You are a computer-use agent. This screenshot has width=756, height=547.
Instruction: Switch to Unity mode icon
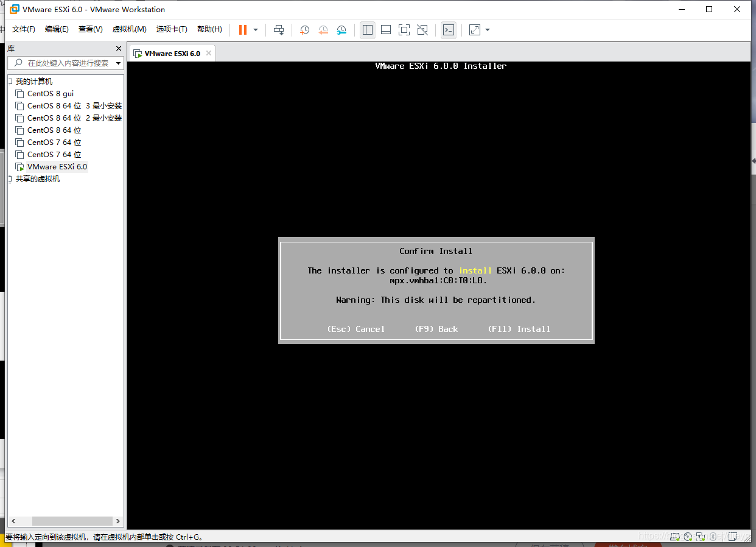click(422, 29)
